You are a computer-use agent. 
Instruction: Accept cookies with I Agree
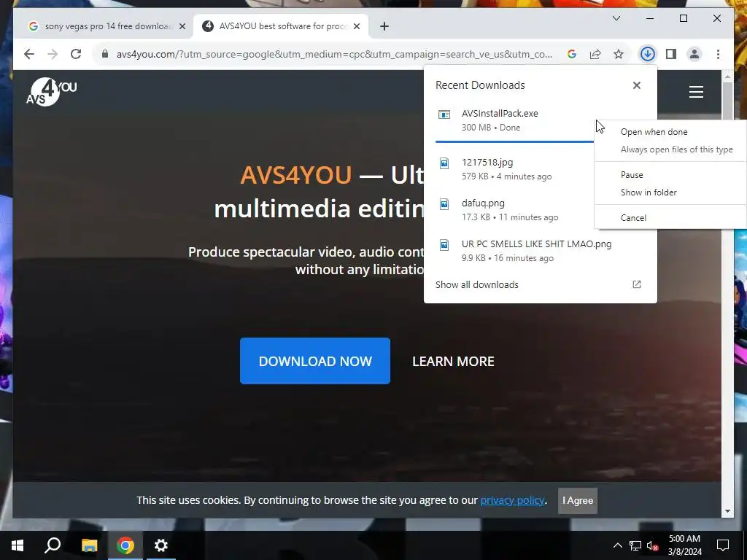(x=578, y=500)
